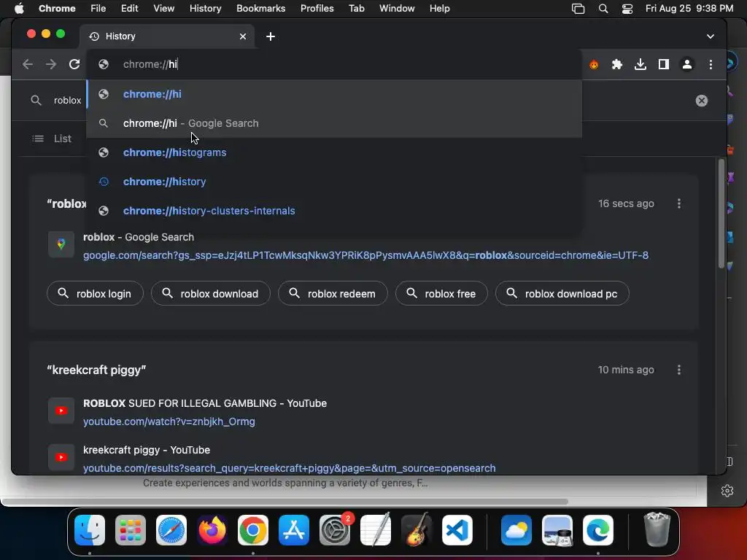The height and width of the screenshot is (560, 747).
Task: Launch GarageBand from the dock
Action: click(417, 530)
